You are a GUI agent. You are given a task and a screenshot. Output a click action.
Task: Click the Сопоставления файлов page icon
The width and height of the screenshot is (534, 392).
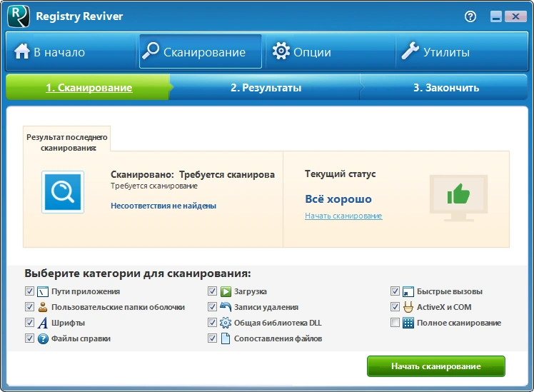pos(226,338)
